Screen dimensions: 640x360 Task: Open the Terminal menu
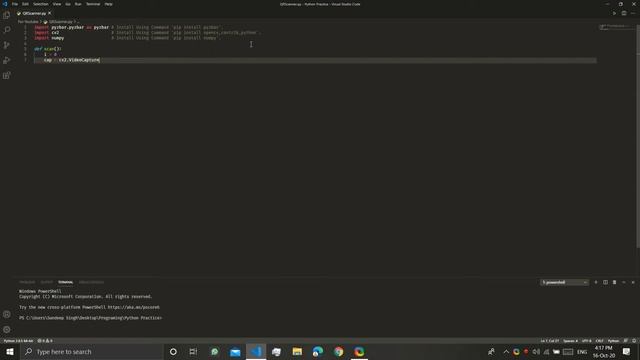[93, 4]
